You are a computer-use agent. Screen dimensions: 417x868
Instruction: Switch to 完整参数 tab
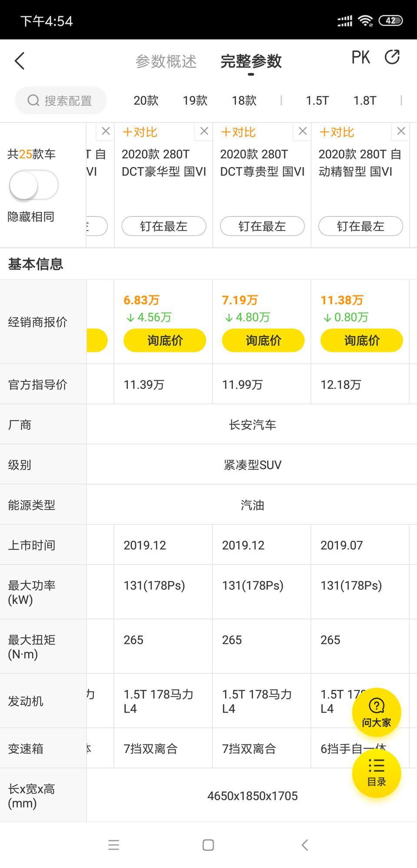click(251, 61)
